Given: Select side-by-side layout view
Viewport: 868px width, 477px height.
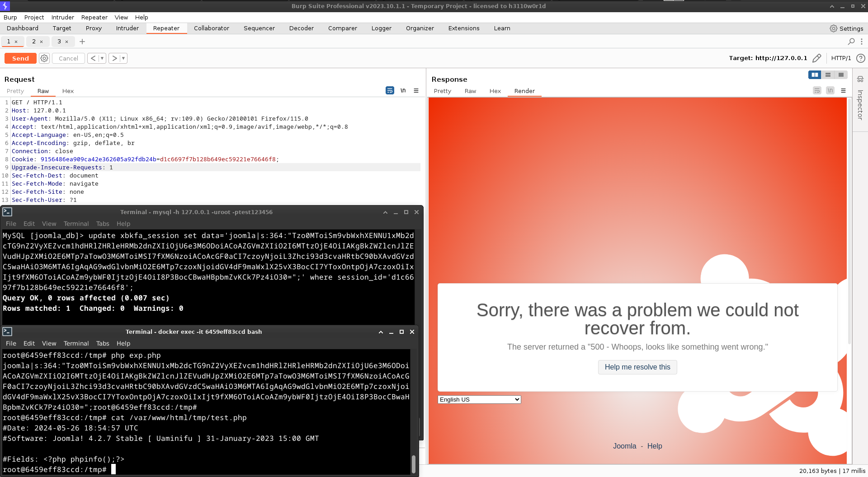Looking at the screenshot, I should pos(815,75).
